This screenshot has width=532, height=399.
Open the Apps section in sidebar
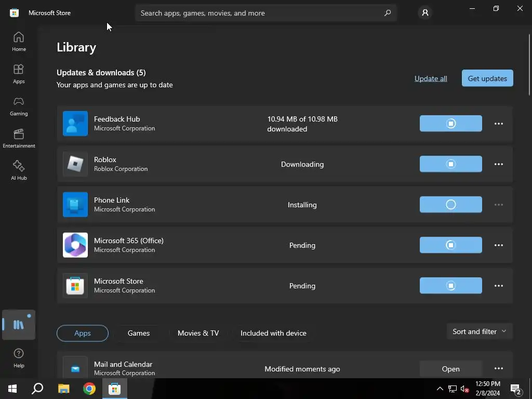coord(19,74)
